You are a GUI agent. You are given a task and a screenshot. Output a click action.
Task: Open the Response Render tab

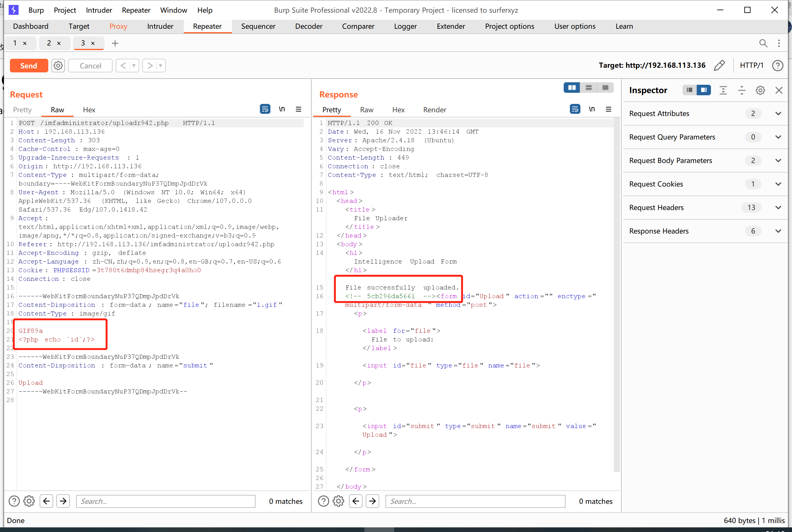click(x=434, y=110)
